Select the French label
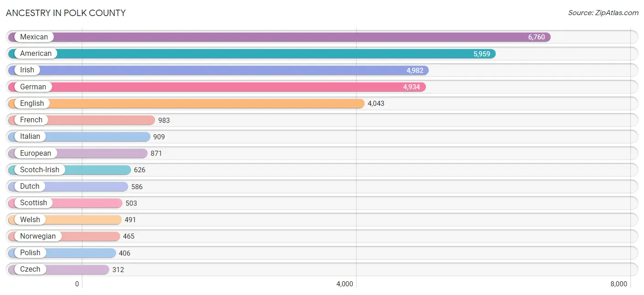 click(x=31, y=120)
